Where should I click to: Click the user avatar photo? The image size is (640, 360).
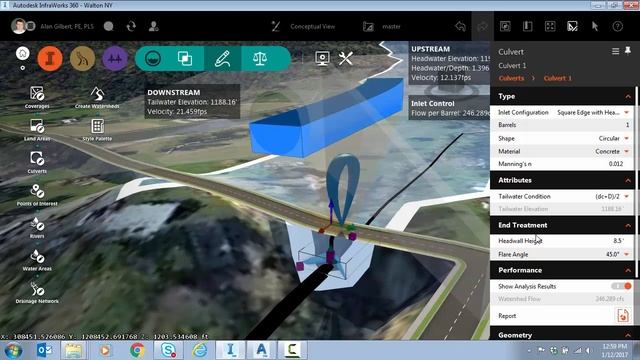pos(18,26)
